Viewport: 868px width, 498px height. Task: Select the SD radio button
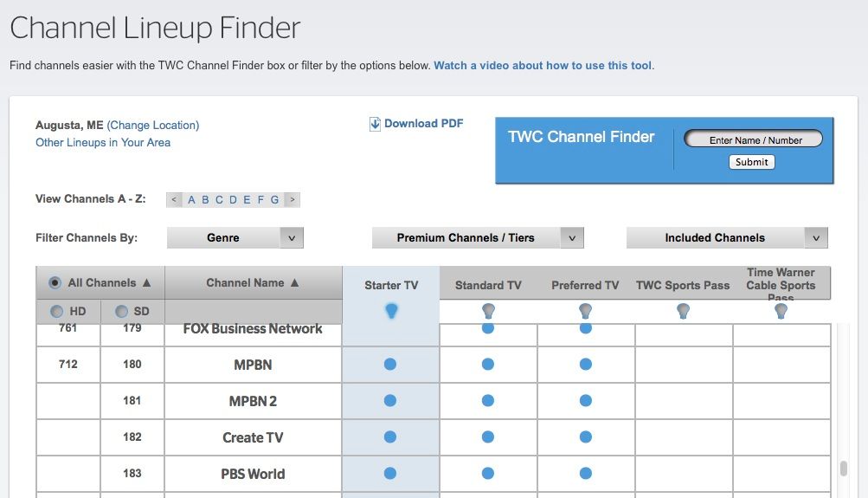pyautogui.click(x=121, y=311)
